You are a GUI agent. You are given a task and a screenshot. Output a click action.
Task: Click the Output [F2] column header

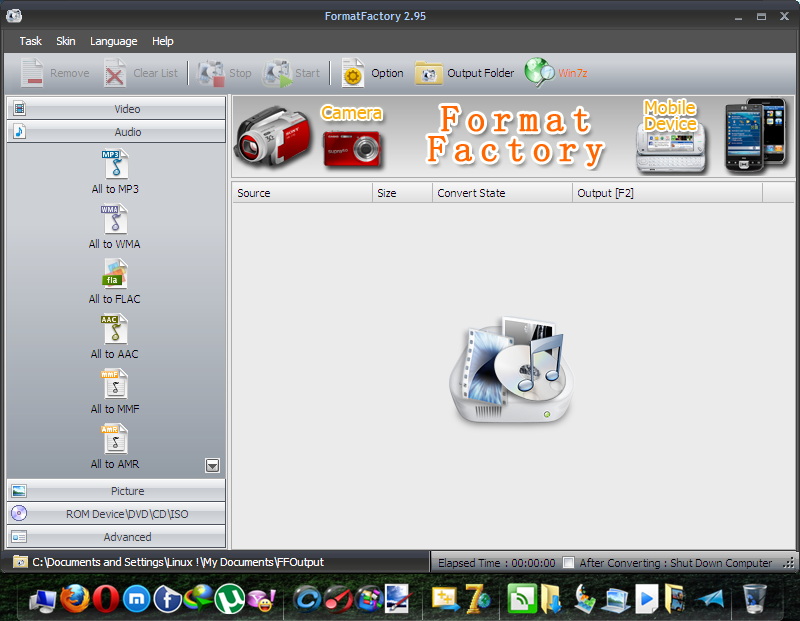[x=668, y=193]
